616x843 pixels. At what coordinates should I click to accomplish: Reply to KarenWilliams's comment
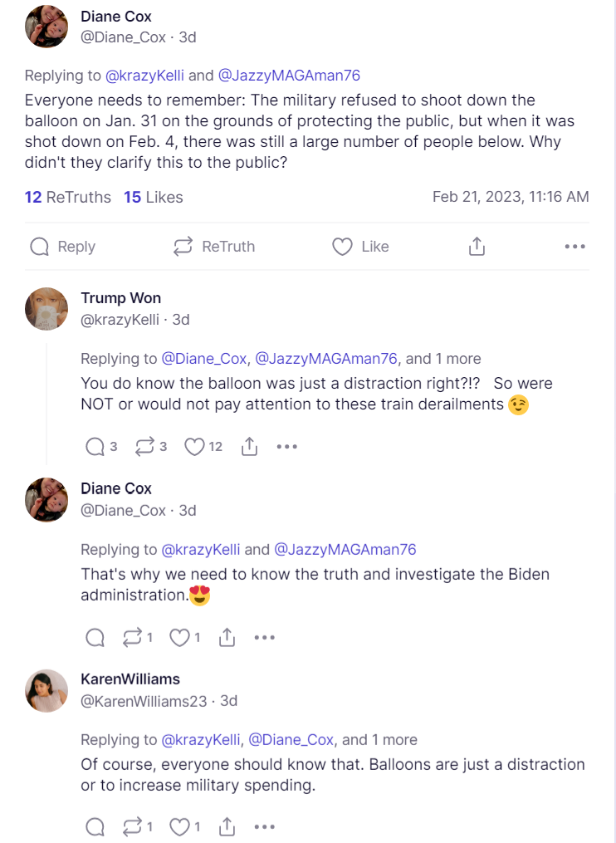[95, 826]
